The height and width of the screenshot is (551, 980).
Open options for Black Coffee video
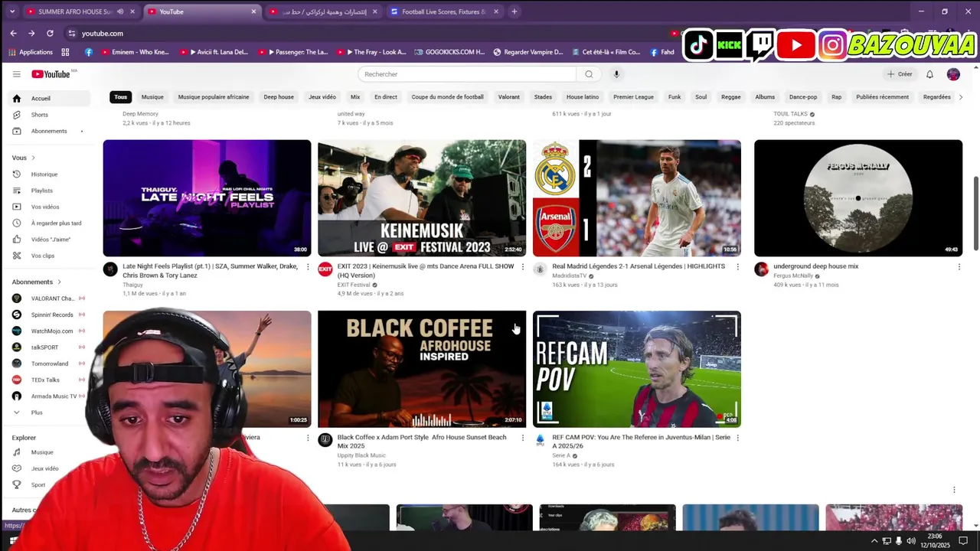(523, 438)
